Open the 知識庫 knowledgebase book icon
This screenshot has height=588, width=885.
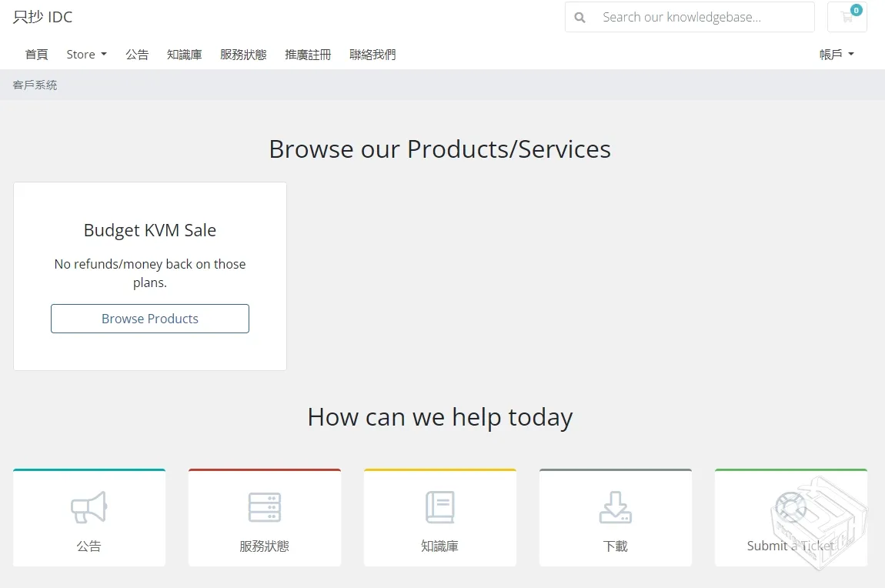pyautogui.click(x=439, y=517)
